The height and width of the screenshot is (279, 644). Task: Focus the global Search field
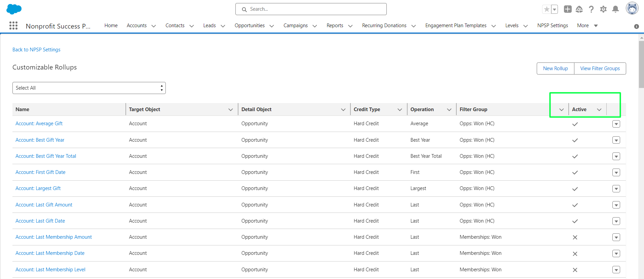click(x=311, y=9)
